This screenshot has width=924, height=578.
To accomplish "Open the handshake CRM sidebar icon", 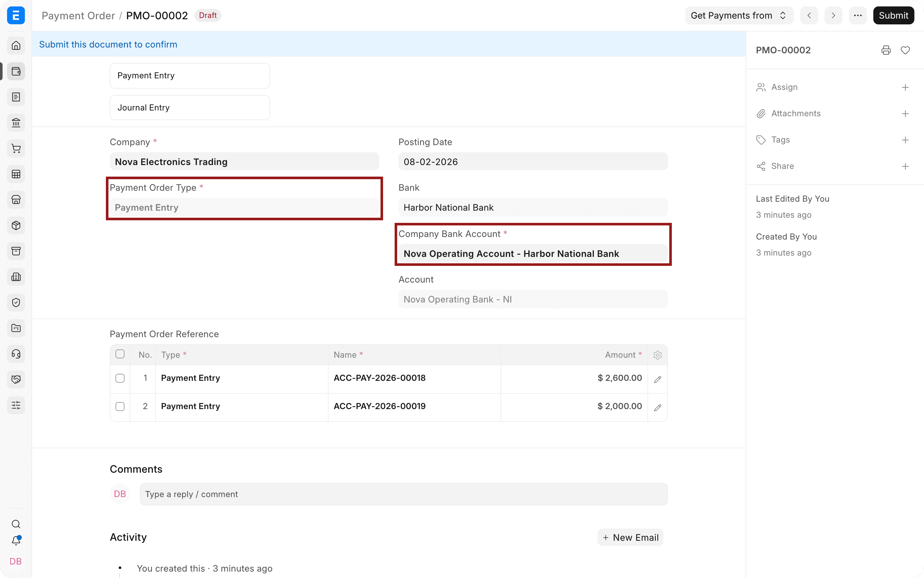I will pyautogui.click(x=16, y=380).
